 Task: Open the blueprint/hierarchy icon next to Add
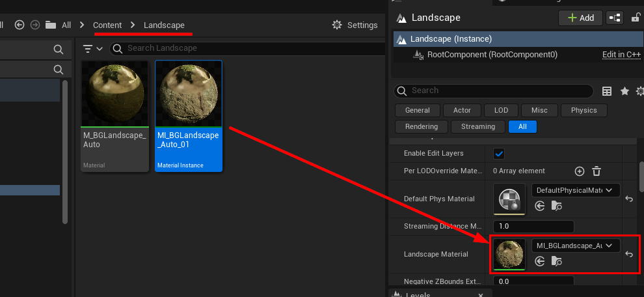point(615,18)
